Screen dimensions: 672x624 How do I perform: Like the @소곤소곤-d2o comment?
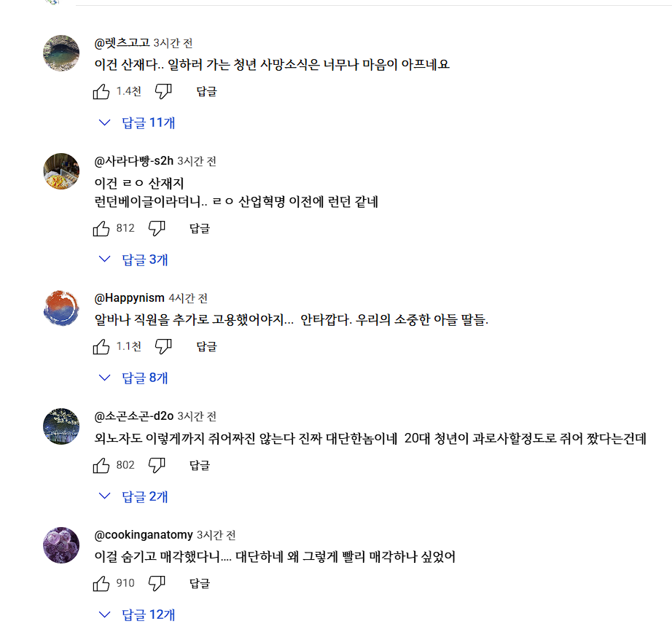click(101, 465)
